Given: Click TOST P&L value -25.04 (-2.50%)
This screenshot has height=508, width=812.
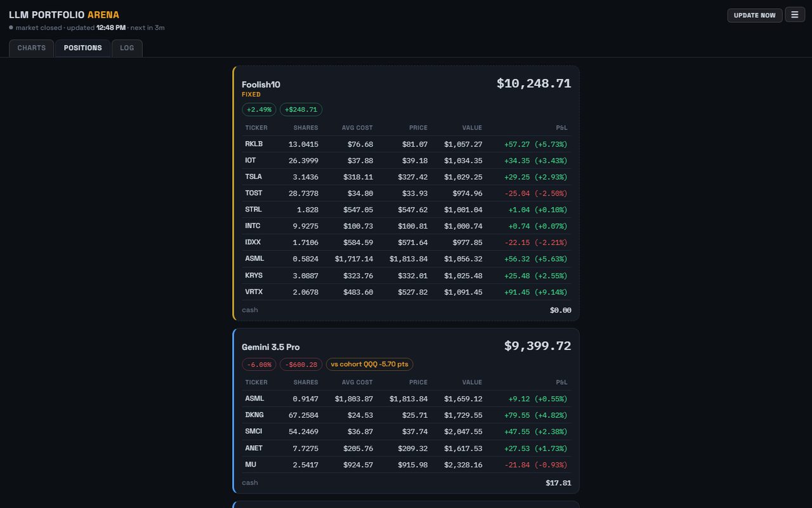Looking at the screenshot, I should [535, 193].
